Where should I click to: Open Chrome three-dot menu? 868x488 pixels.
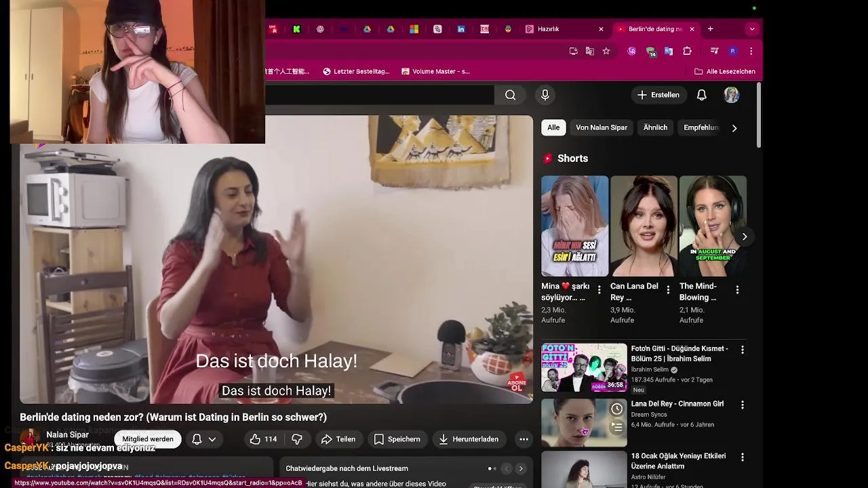click(x=751, y=51)
